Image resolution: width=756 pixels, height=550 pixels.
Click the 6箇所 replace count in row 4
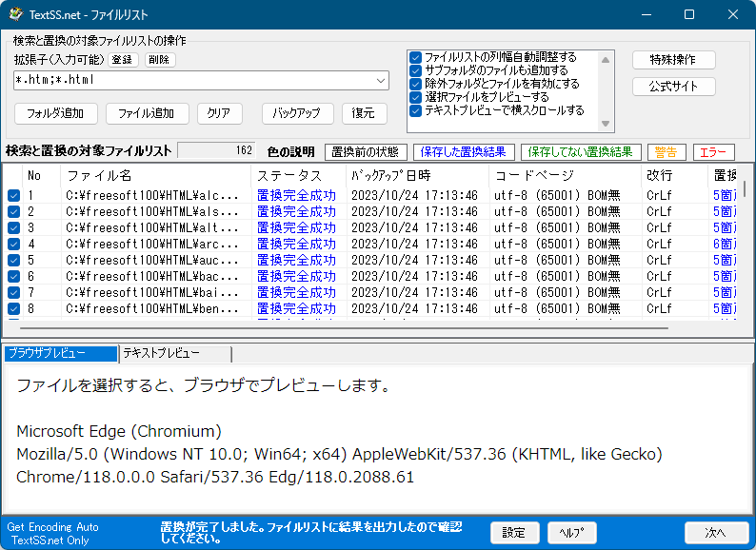tap(725, 244)
